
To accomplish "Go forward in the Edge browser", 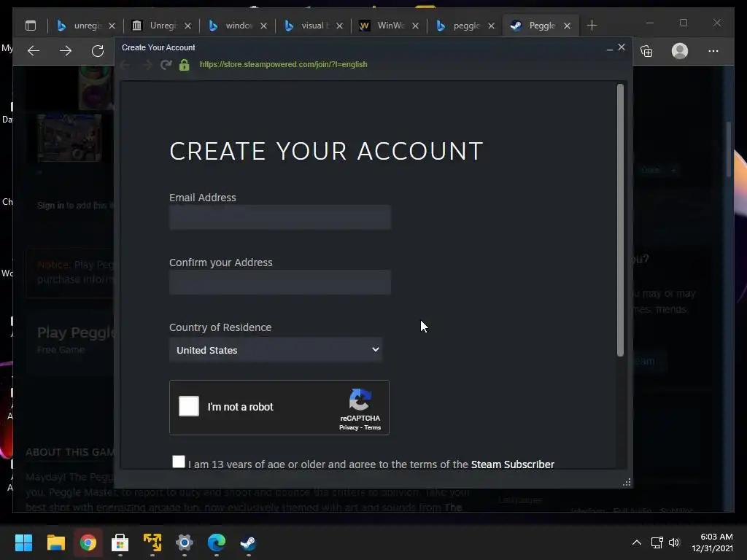I will [x=66, y=51].
